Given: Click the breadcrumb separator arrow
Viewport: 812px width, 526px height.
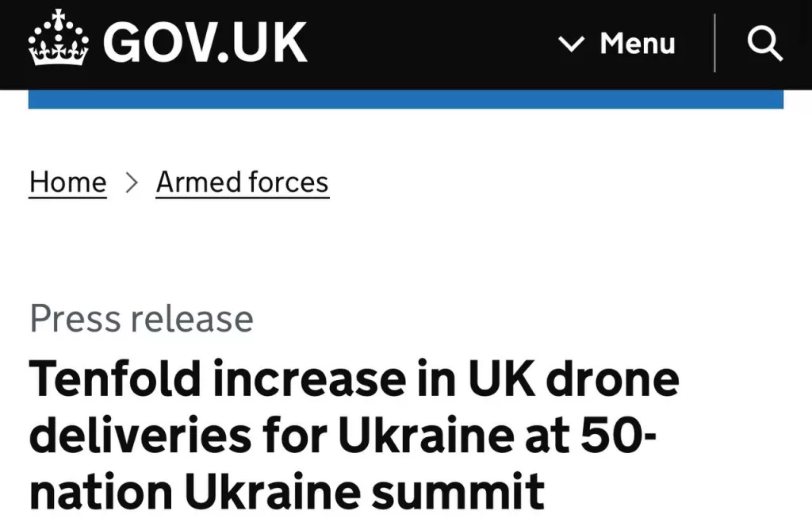Looking at the screenshot, I should [x=131, y=182].
